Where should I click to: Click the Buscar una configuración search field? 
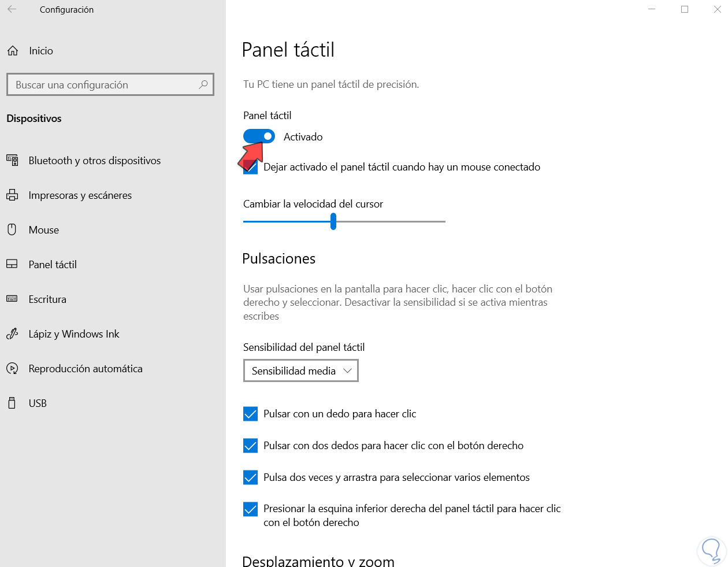click(104, 84)
